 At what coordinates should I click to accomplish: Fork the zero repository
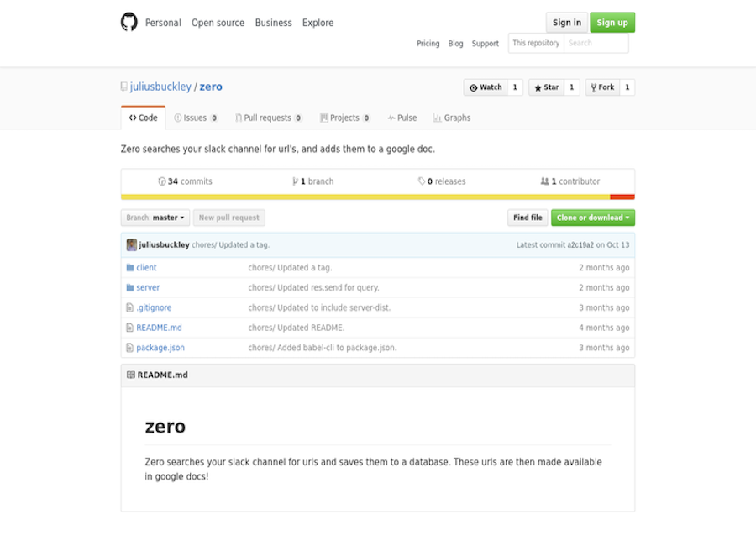(x=602, y=87)
